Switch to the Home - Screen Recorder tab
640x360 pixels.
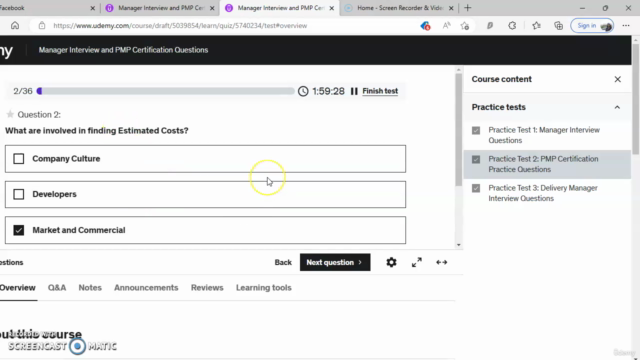[x=398, y=8]
